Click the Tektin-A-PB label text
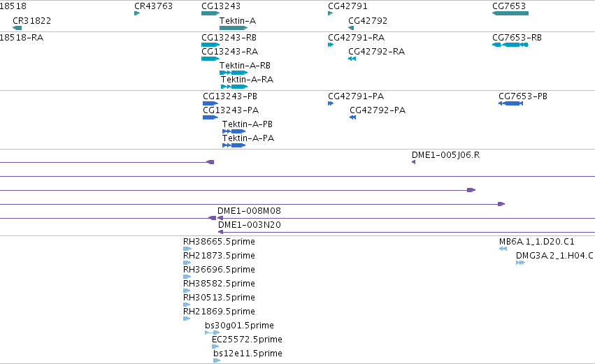595x364 pixels. [x=248, y=124]
